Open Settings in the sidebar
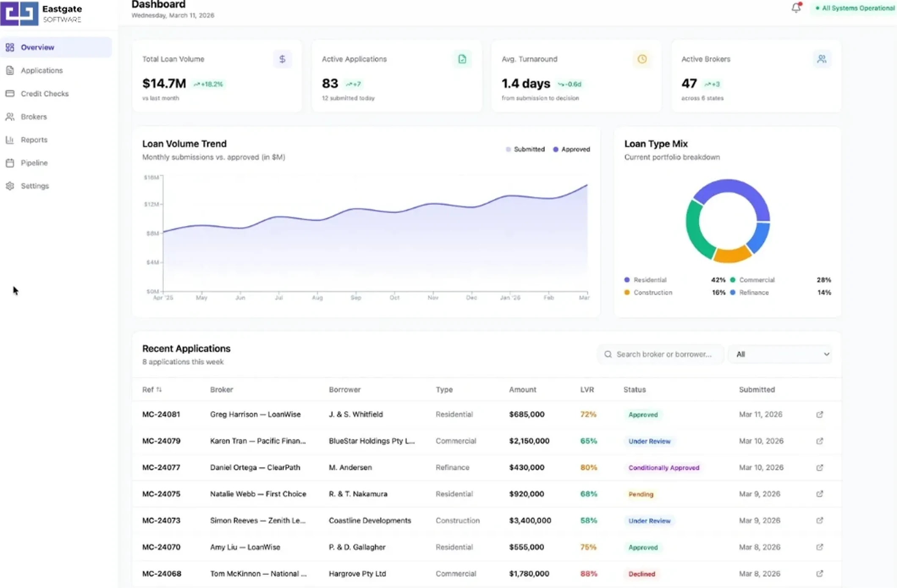 [56, 186]
